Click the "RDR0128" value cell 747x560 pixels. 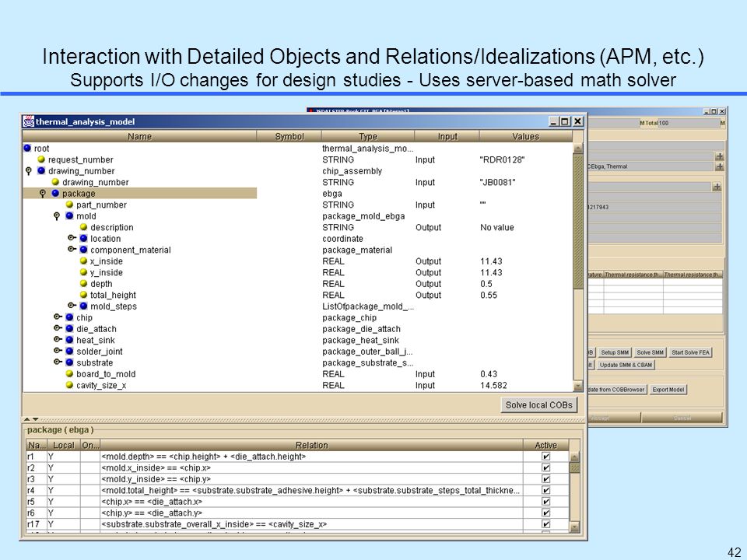coord(502,159)
